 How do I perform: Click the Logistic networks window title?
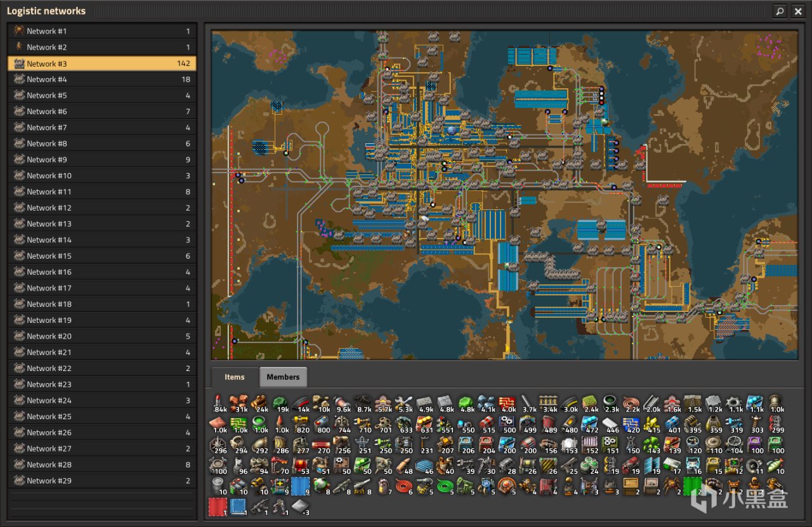(46, 11)
